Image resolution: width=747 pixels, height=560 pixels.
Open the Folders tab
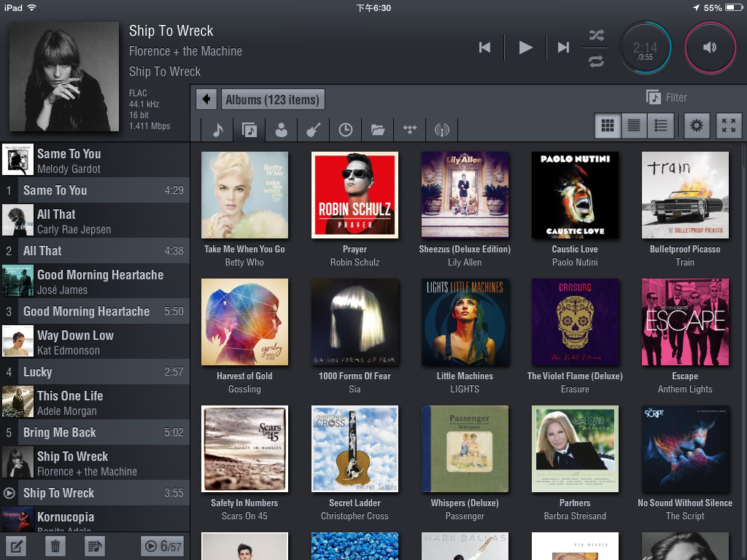click(x=378, y=130)
